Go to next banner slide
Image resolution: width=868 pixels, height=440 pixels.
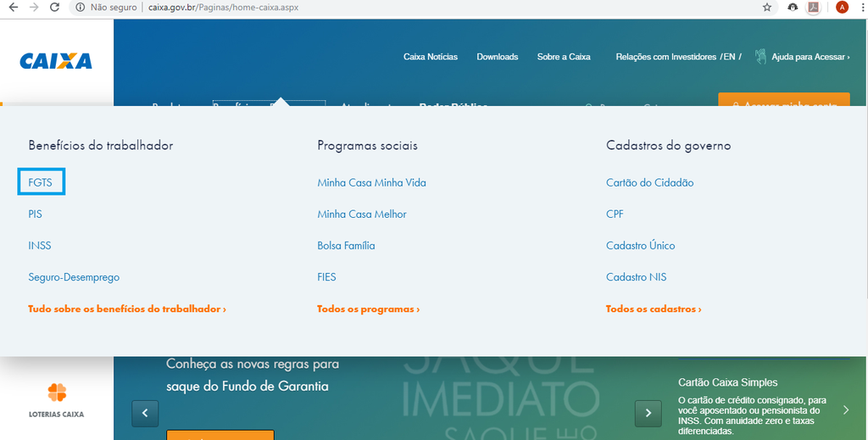[x=648, y=414]
